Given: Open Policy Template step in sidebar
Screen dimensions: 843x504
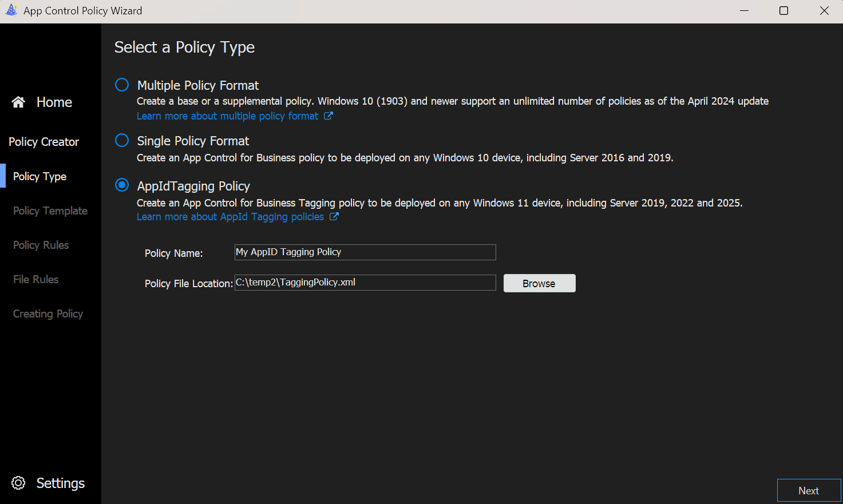Looking at the screenshot, I should (x=50, y=211).
